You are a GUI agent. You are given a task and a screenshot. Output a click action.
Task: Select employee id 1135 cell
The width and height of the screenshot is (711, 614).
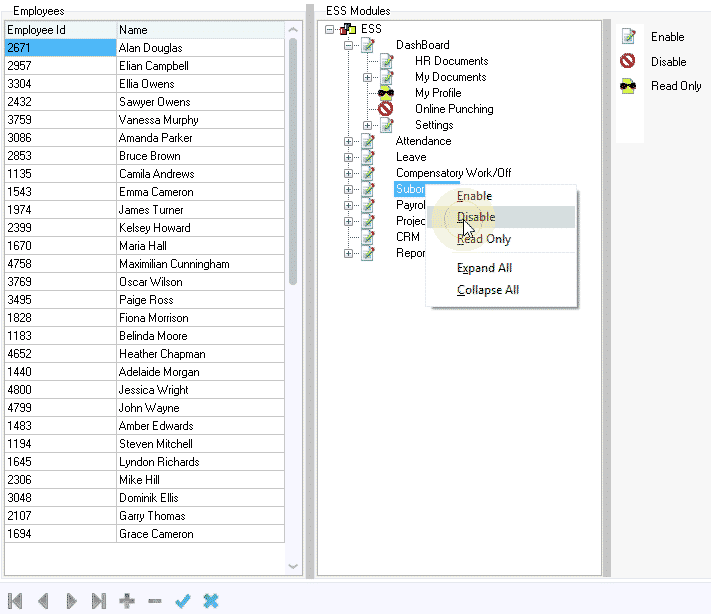coord(60,174)
